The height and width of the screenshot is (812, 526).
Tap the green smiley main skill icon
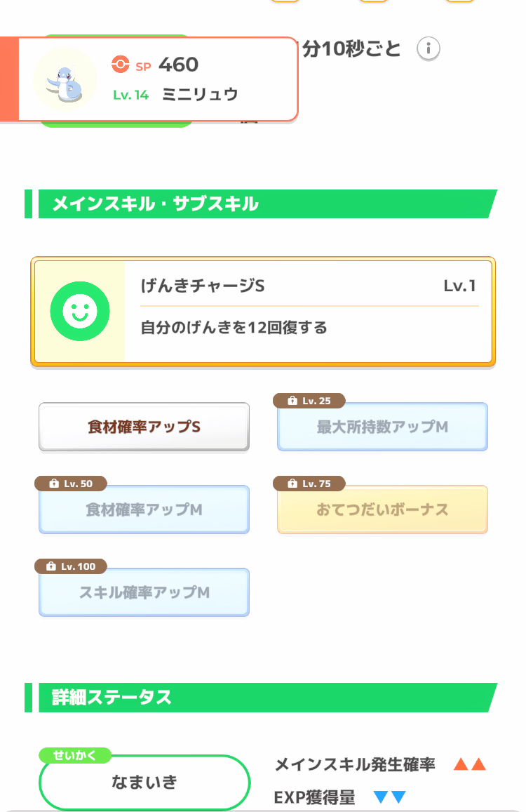click(80, 312)
